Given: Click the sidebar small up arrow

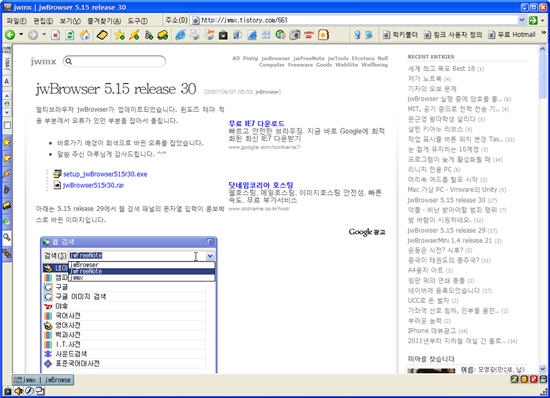Looking at the screenshot, I should click(x=7, y=95).
